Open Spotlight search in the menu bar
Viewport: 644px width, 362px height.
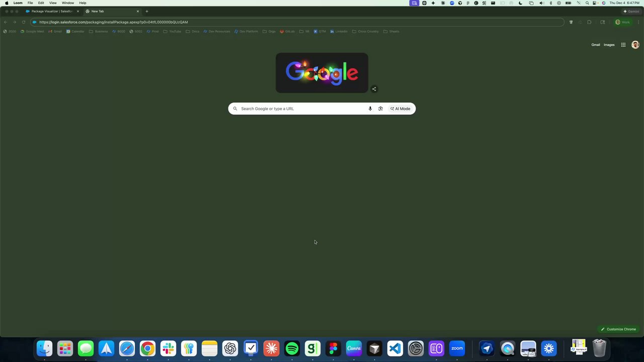coord(587,3)
